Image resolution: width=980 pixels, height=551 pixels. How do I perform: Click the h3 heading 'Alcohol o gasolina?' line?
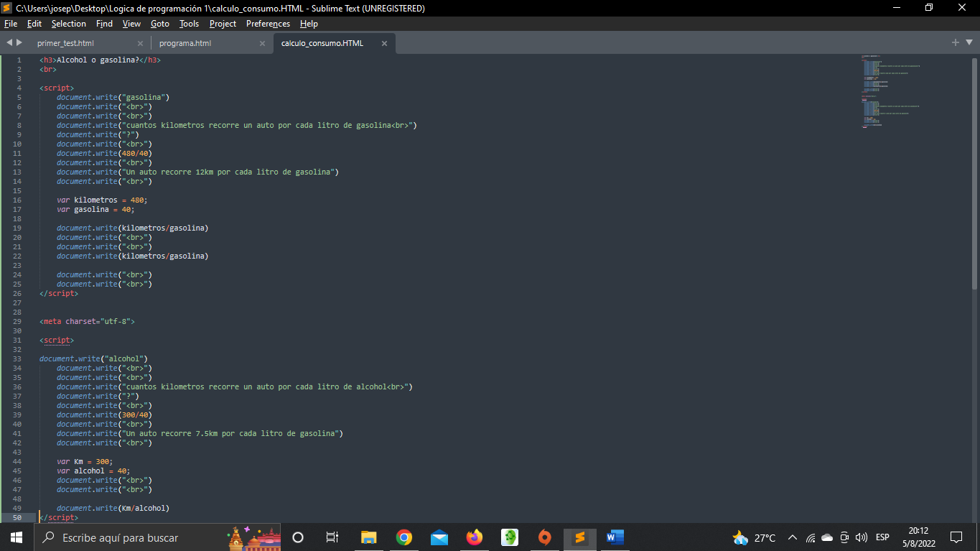coord(100,60)
